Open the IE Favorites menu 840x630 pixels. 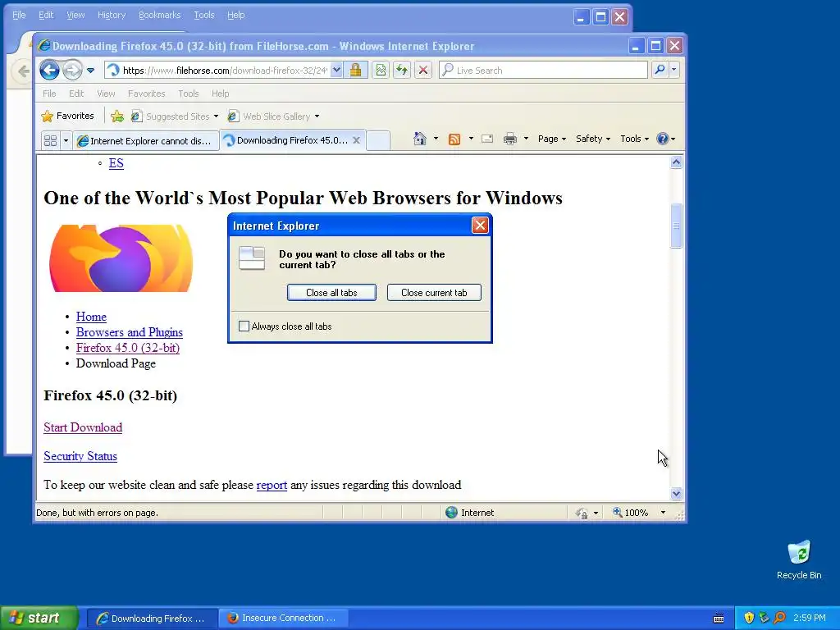point(146,94)
